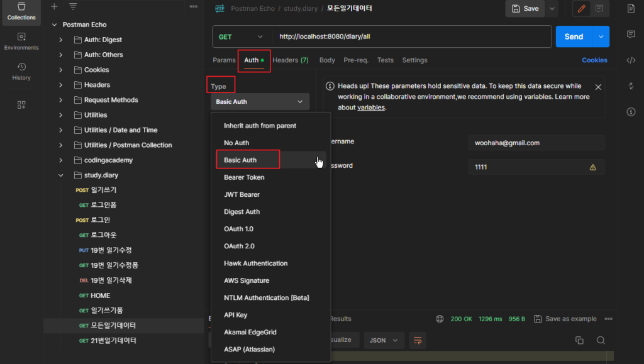
Task: Select No Auth from the type list
Action: click(x=271, y=143)
